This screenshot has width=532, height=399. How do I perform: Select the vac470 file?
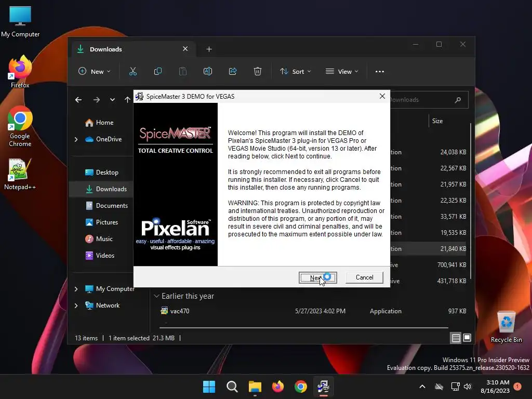click(179, 311)
